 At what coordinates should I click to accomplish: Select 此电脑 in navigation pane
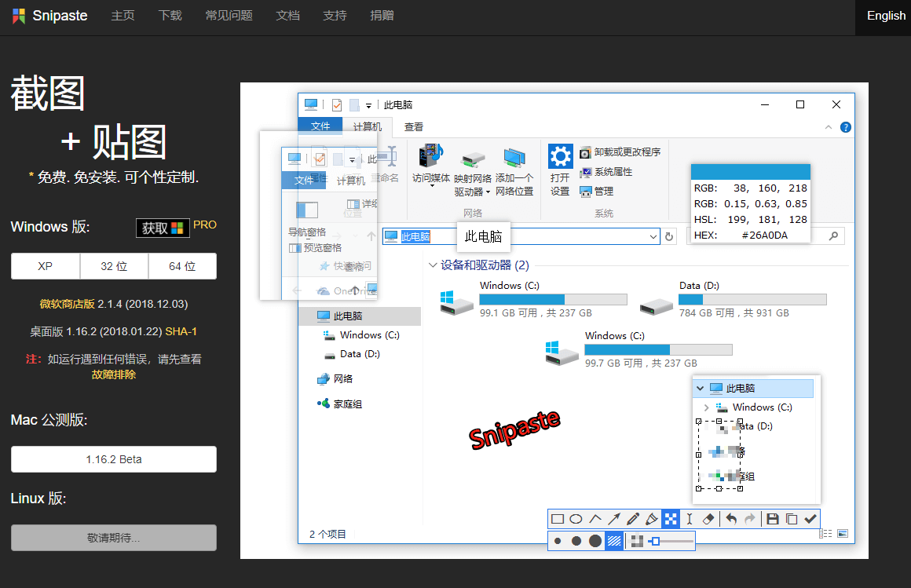click(x=360, y=316)
